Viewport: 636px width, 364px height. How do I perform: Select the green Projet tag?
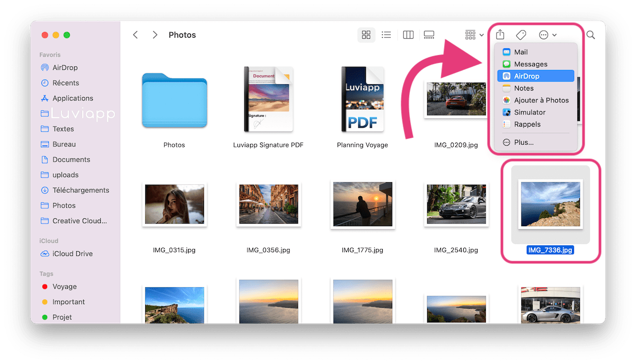(x=75, y=317)
